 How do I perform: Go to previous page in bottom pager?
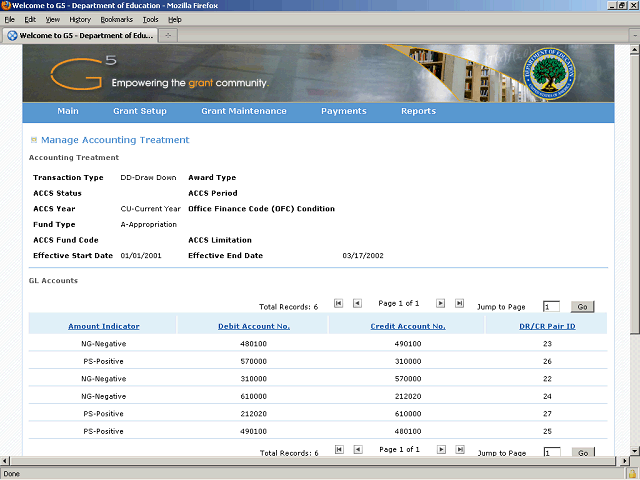[x=358, y=449]
